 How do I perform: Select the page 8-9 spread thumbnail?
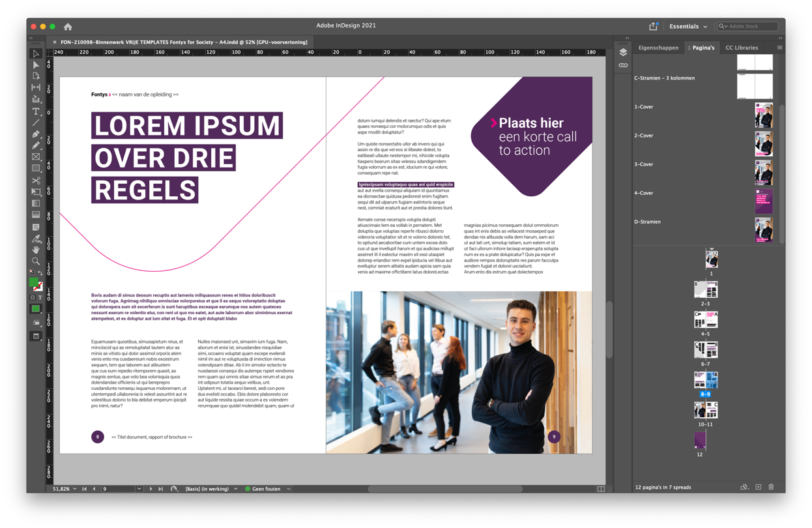coord(707,379)
